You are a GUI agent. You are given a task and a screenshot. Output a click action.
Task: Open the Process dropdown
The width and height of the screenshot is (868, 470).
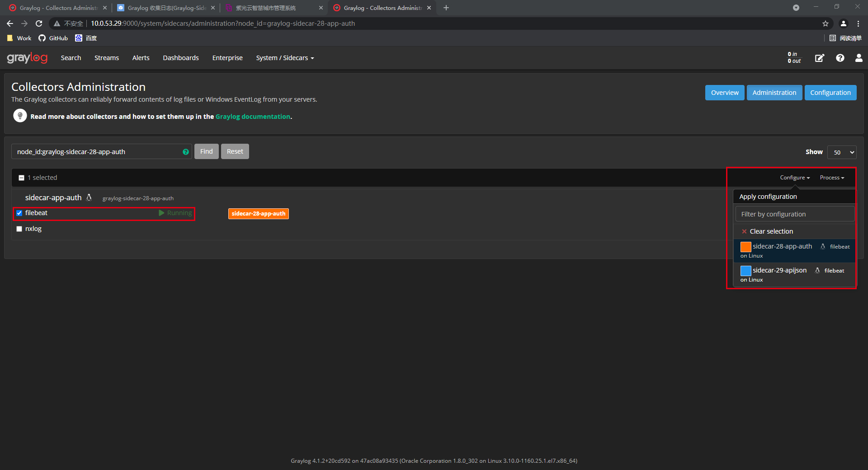(x=832, y=177)
